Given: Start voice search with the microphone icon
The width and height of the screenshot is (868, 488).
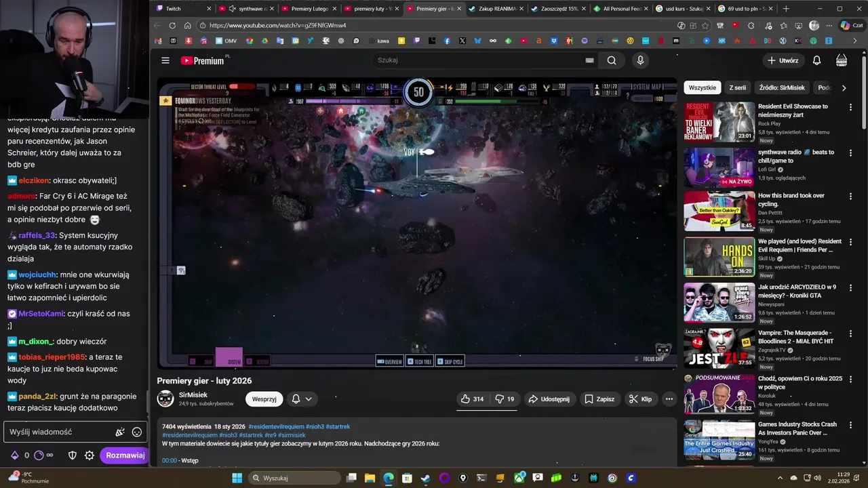Looking at the screenshot, I should click(x=640, y=60).
